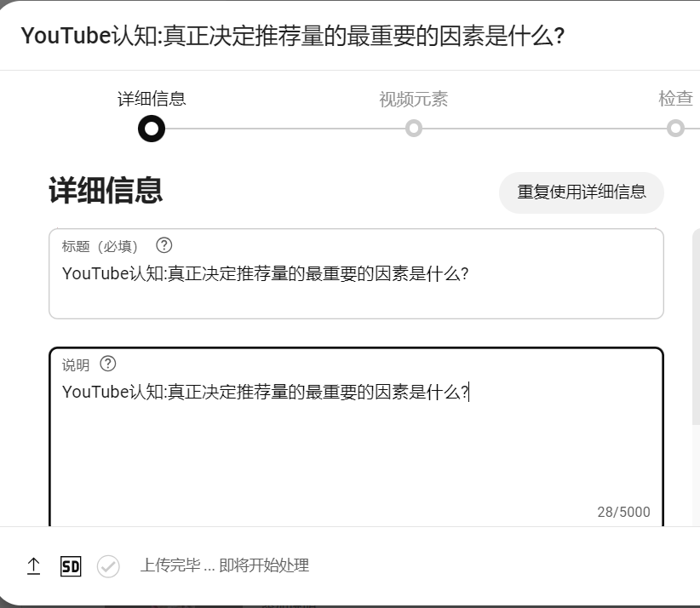Select the 检查 tab label
Screen dimensions: 700x608
(676, 98)
